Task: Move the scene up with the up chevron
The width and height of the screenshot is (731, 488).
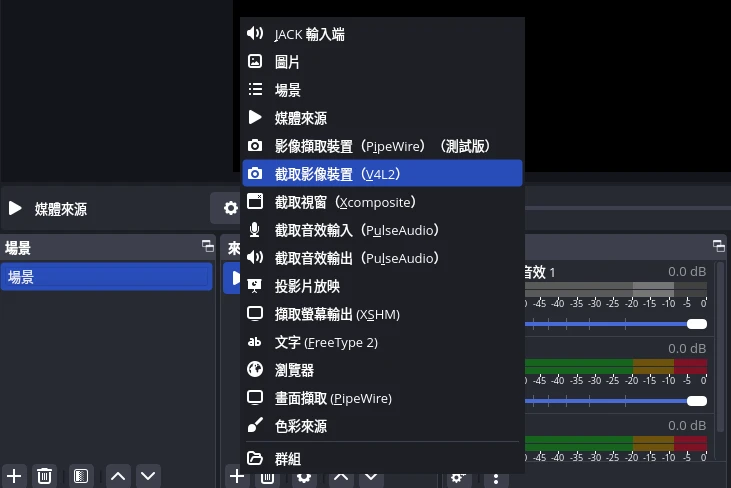Action: [118, 476]
